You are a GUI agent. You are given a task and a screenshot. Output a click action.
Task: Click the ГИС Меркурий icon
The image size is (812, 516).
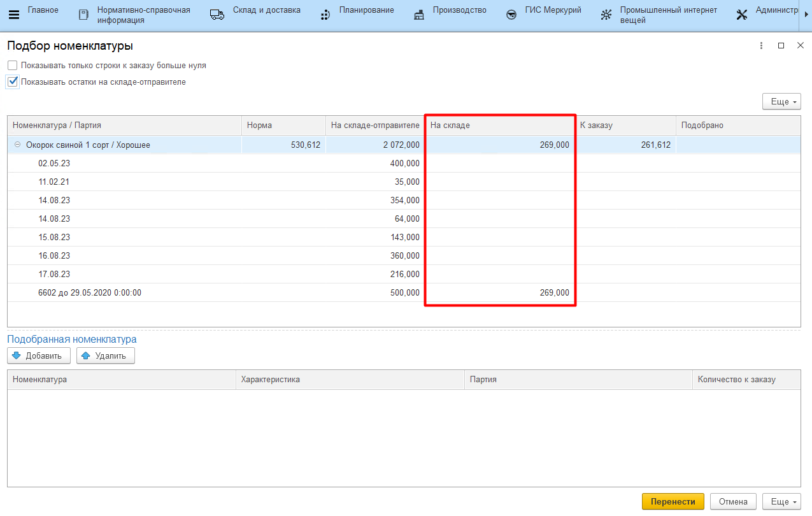pos(511,15)
